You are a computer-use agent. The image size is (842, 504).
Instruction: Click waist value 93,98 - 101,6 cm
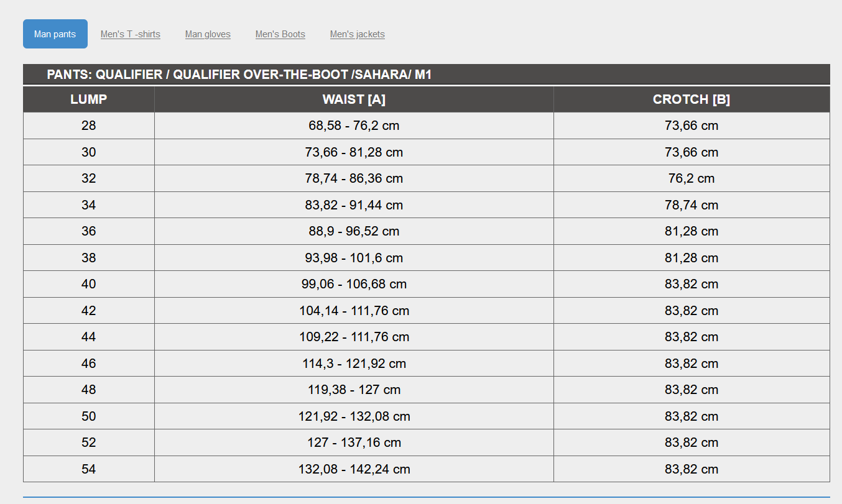[354, 258]
